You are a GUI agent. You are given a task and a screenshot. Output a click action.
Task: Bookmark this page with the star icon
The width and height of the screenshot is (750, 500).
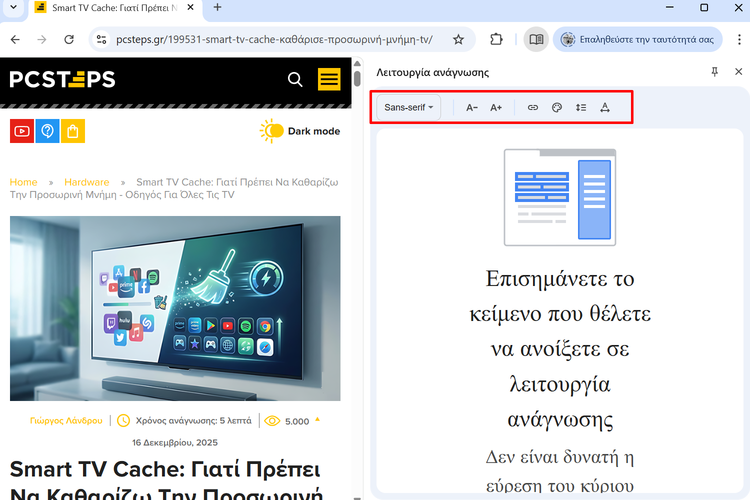tap(458, 40)
